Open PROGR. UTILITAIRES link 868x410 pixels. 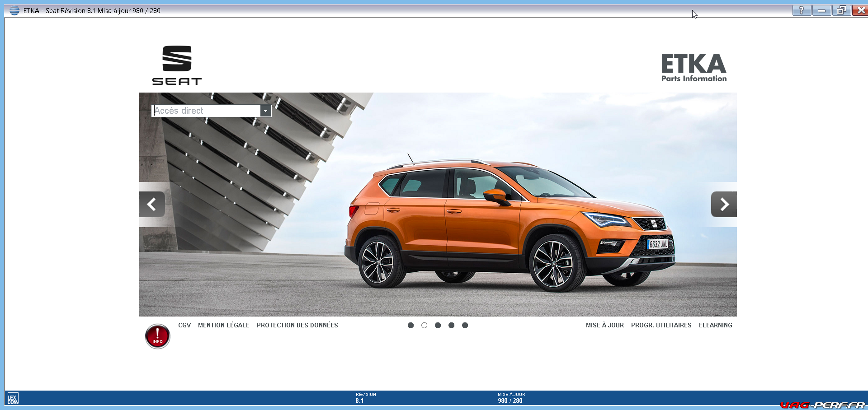[x=661, y=325]
